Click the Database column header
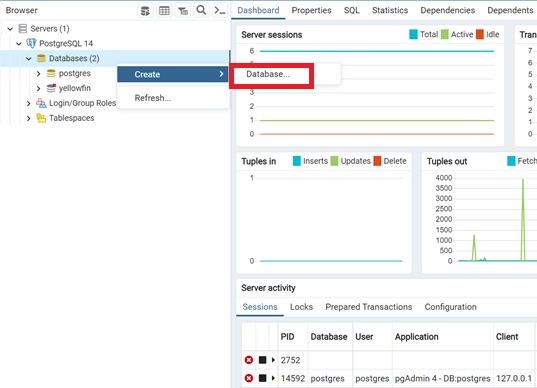This screenshot has width=537, height=388. pyautogui.click(x=329, y=337)
